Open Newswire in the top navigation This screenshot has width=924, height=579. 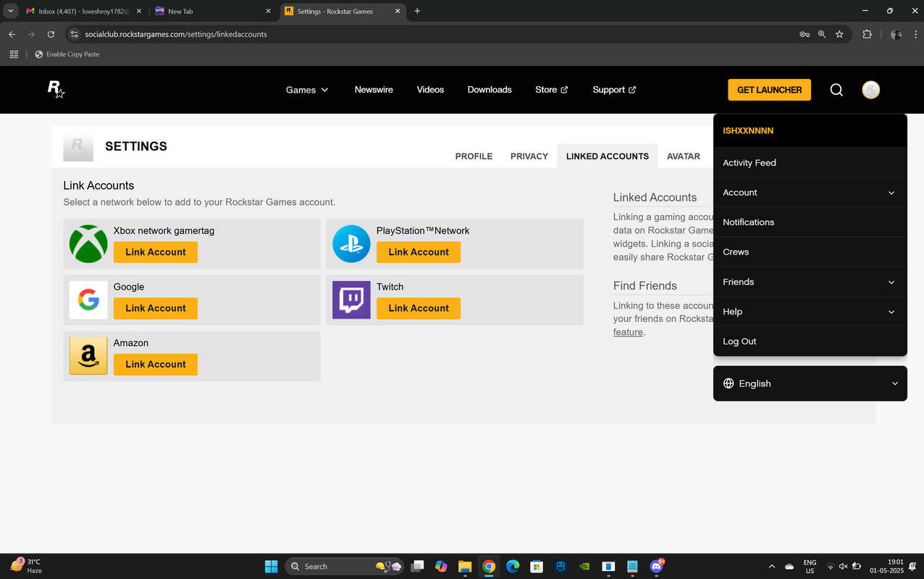coord(374,90)
